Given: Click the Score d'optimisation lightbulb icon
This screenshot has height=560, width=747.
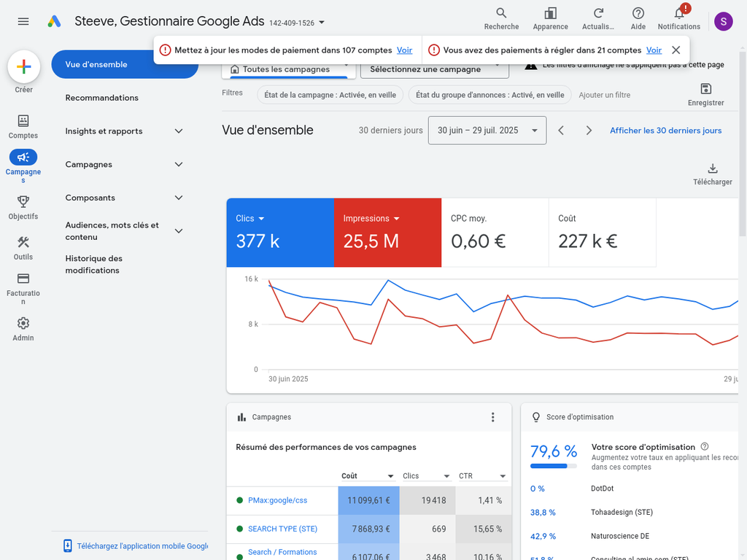Looking at the screenshot, I should point(536,417).
